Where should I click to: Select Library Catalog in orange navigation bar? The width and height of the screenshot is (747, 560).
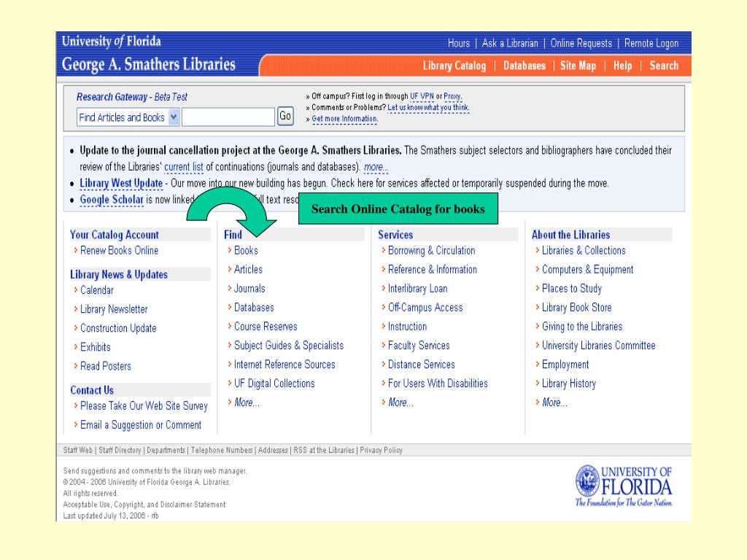point(454,66)
